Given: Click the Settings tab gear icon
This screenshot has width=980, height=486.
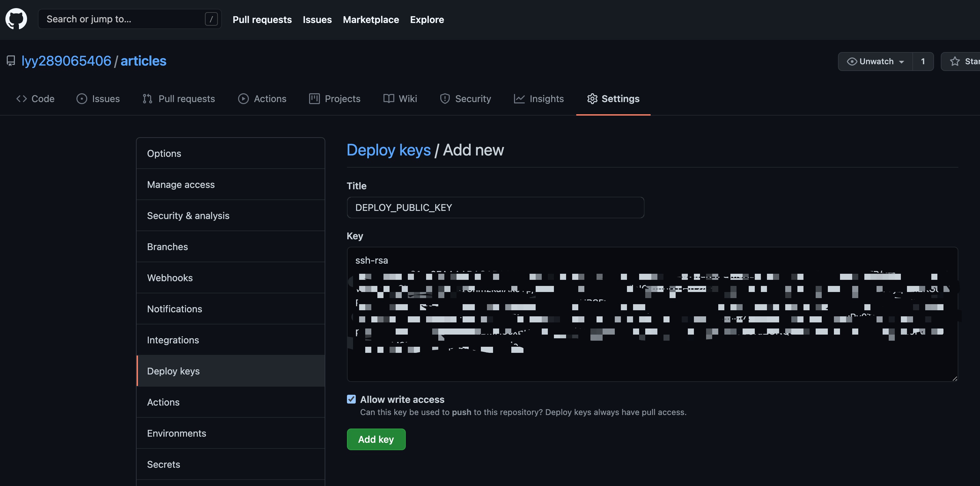Looking at the screenshot, I should [x=592, y=99].
